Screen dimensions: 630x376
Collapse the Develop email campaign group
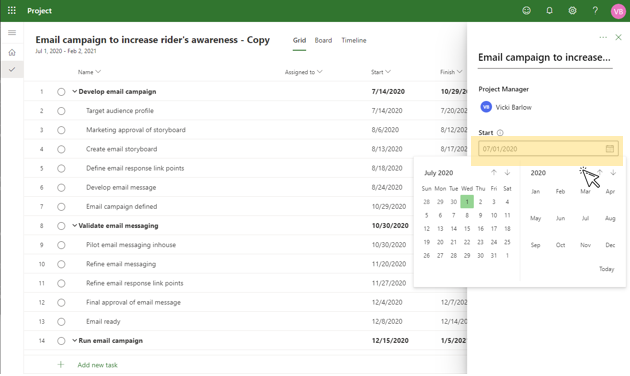74,92
